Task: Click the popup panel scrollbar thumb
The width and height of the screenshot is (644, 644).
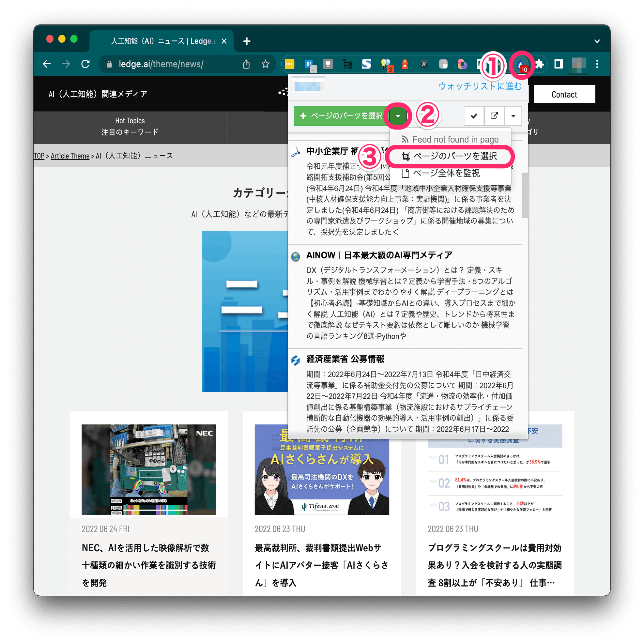Action: pyautogui.click(x=525, y=195)
